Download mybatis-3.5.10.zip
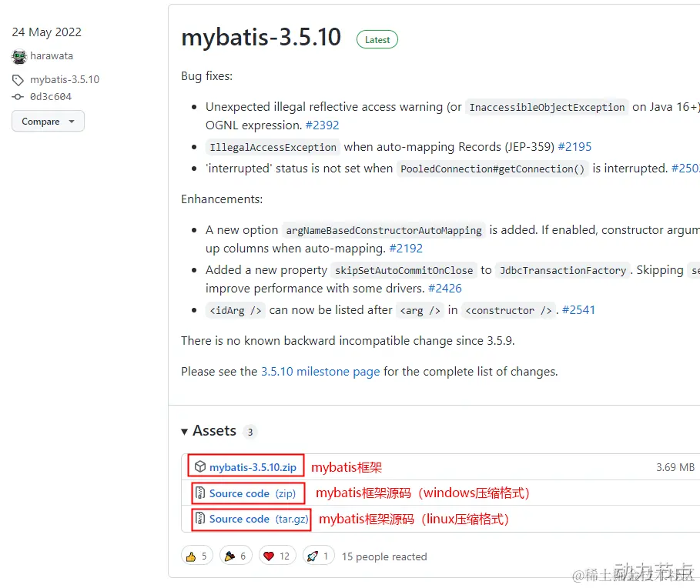 (x=253, y=467)
